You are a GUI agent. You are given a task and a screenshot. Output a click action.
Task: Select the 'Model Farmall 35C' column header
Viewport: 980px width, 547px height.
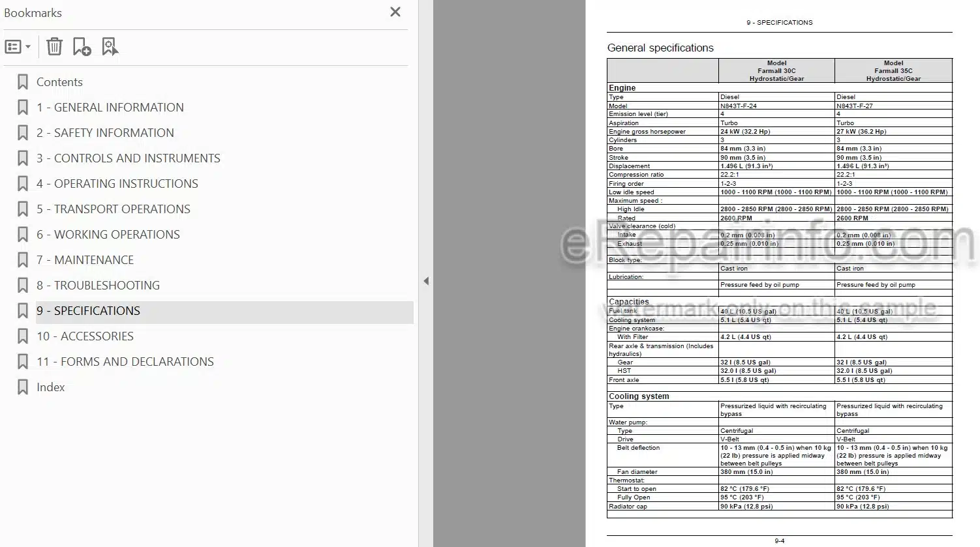tap(893, 71)
